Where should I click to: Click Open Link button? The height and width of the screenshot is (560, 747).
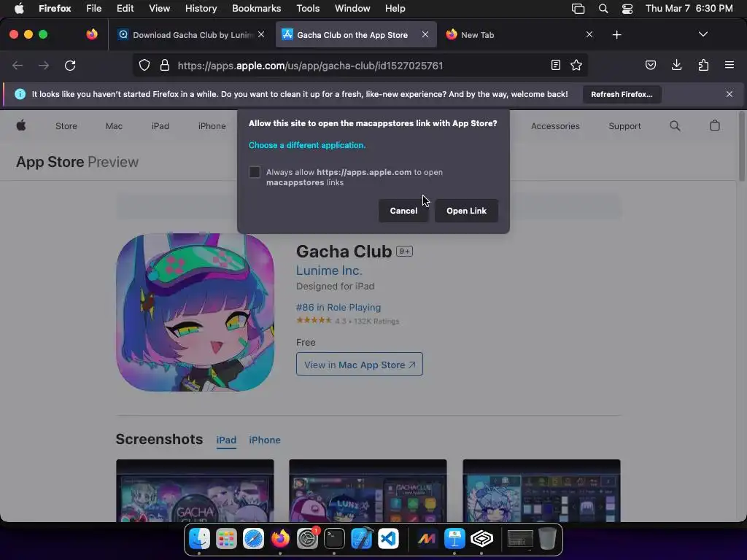coord(466,211)
